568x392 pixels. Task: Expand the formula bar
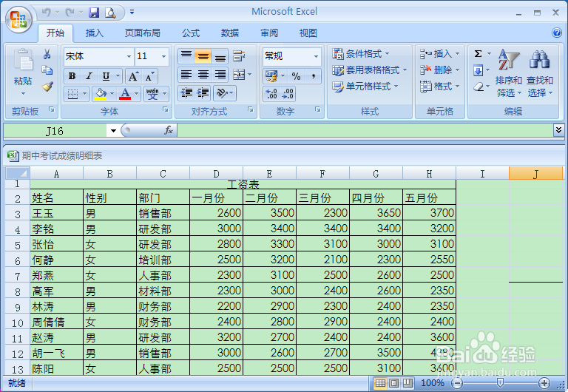tap(558, 130)
